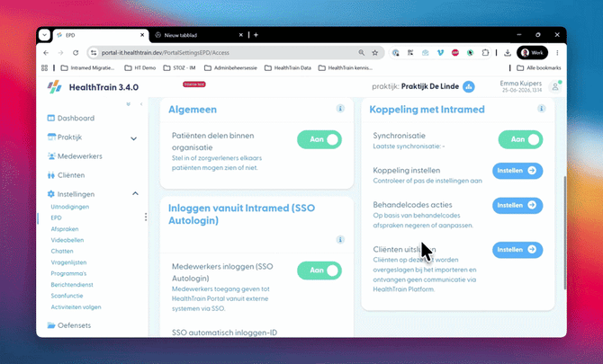Click the zoom magnifier icon in address bar

tap(362, 53)
